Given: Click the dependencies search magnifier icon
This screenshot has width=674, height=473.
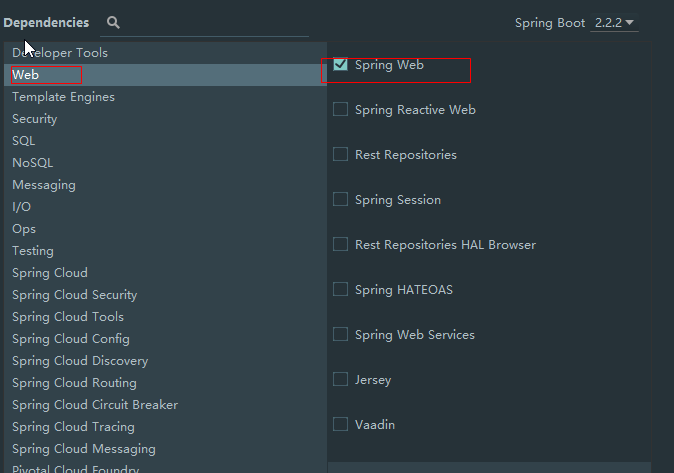Looking at the screenshot, I should click(x=113, y=22).
